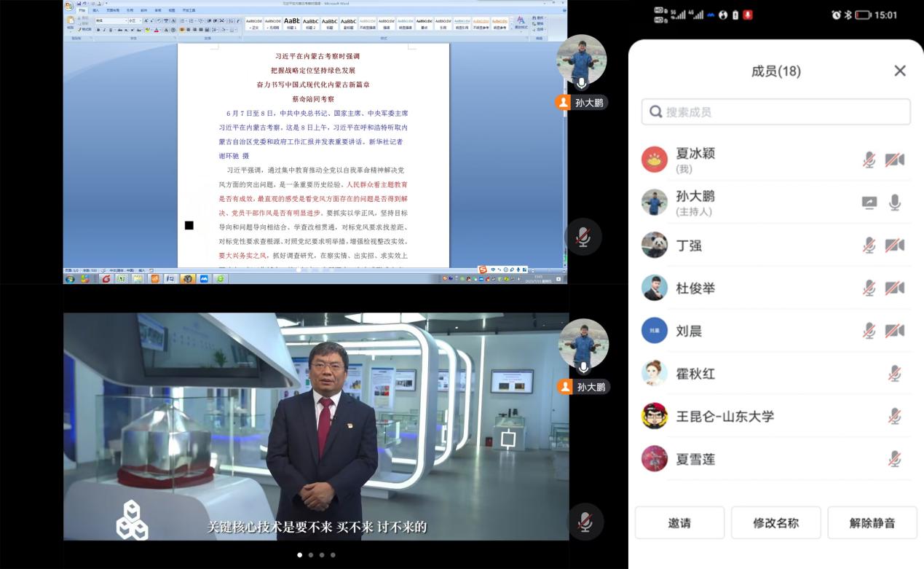Open the 视图 ribbon tab

tap(170, 10)
